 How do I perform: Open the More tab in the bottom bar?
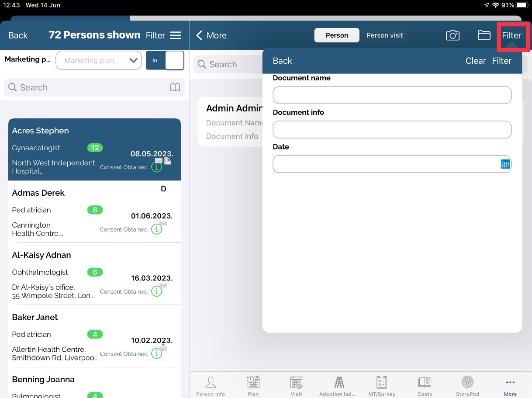pos(510,386)
